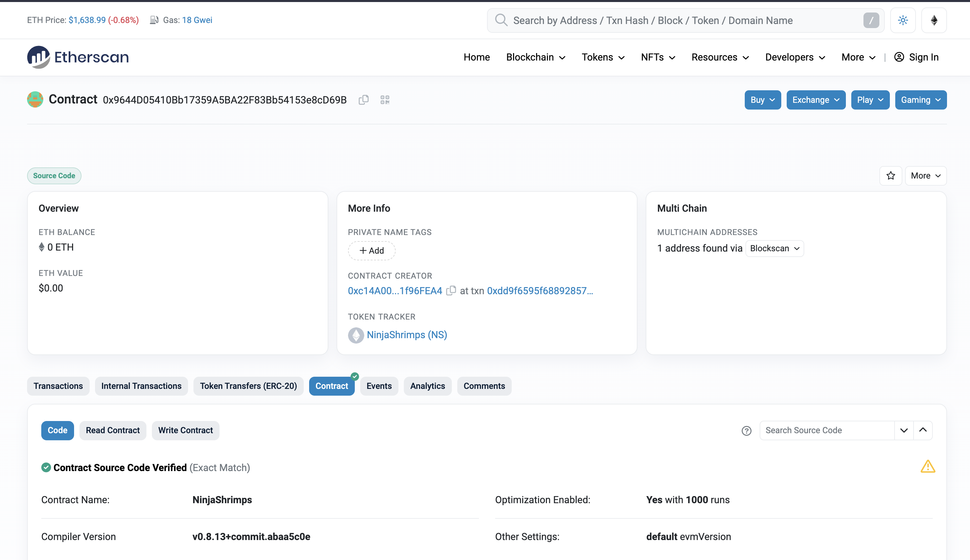Click the 18 Gwei gas link

(x=197, y=20)
